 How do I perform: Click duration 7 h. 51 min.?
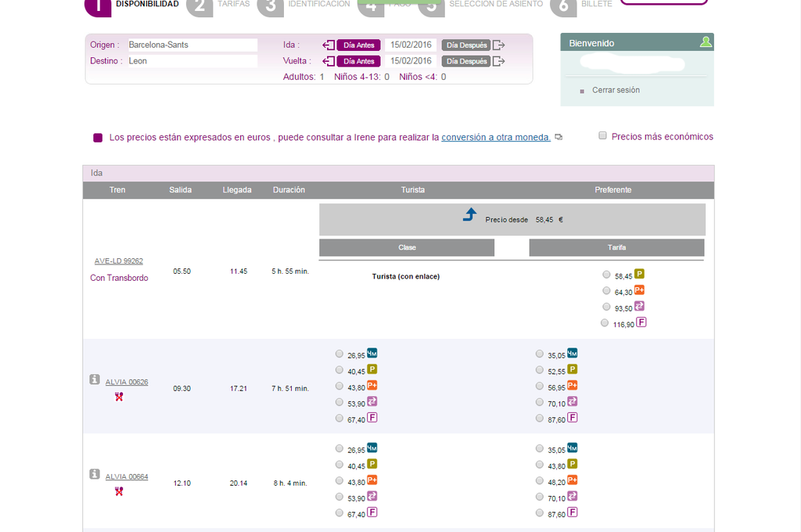290,388
